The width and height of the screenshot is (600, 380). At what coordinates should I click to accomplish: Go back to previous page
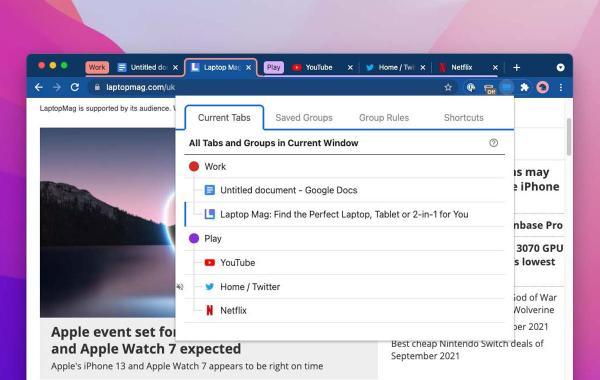click(x=39, y=87)
